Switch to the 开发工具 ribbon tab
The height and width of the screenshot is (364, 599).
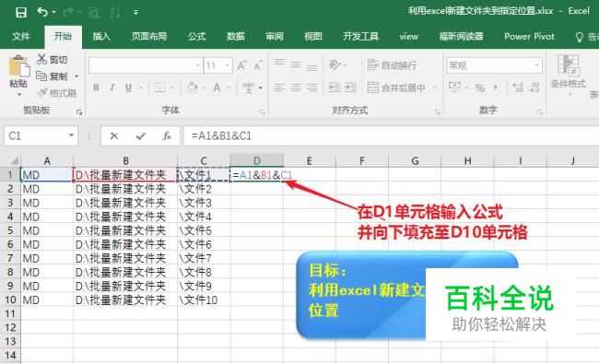(360, 37)
